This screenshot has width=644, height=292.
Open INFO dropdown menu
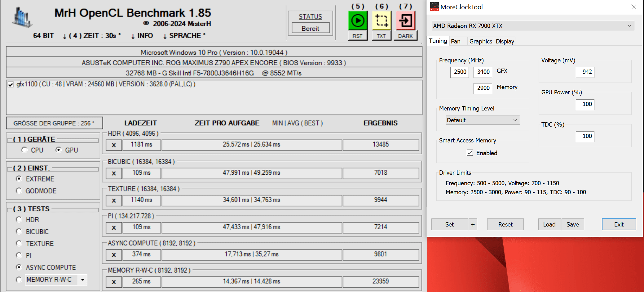142,36
